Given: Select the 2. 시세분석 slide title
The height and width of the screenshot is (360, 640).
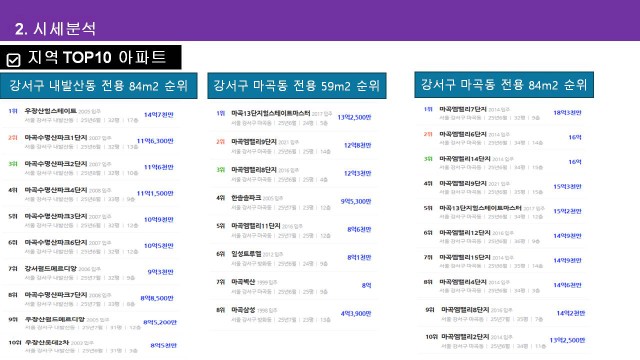Looking at the screenshot, I should coord(56,29).
